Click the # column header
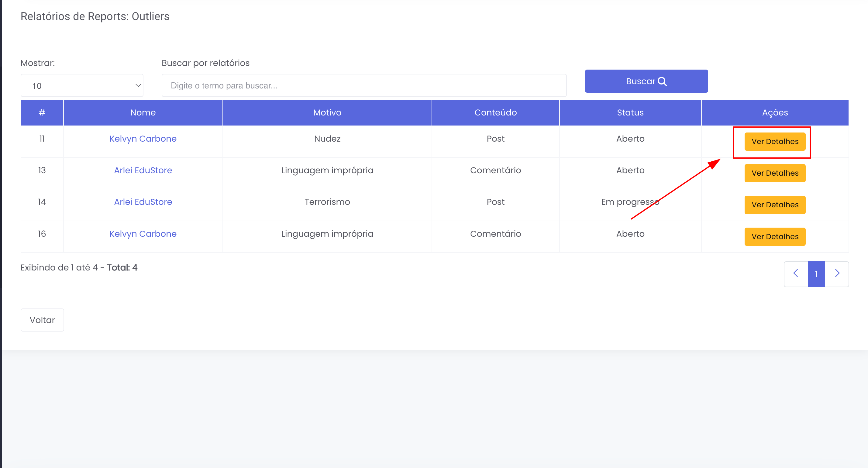 [x=42, y=112]
